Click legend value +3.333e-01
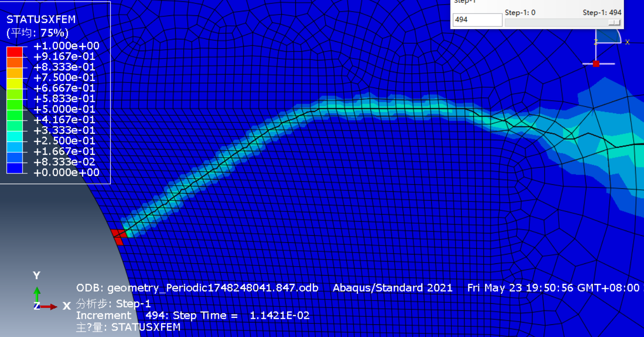The height and width of the screenshot is (337, 644). [65, 130]
